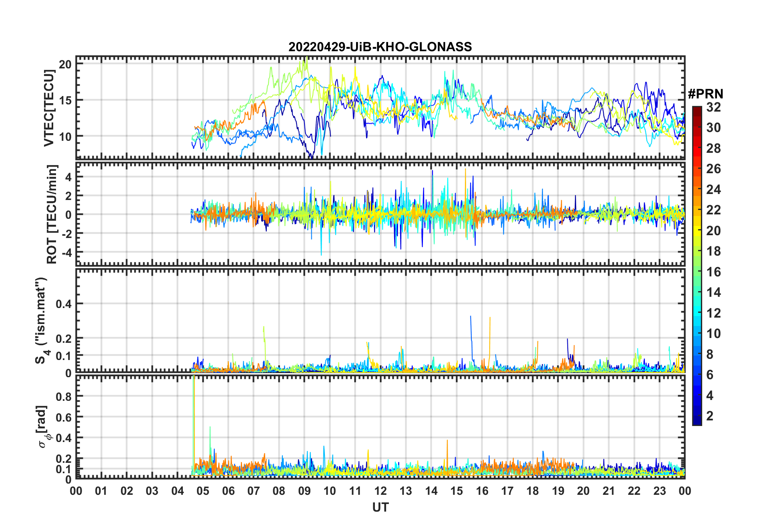The image size is (761, 532).
Task: Click x-axis tick label 18
Action: [533, 491]
